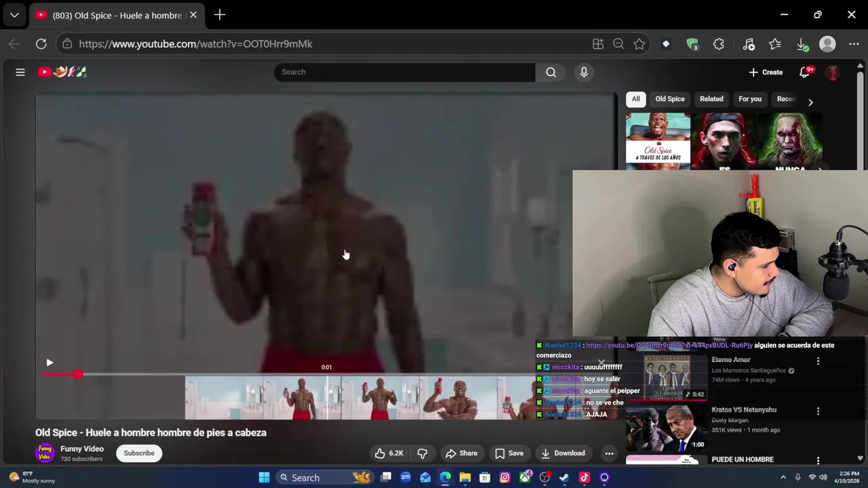Image resolution: width=868 pixels, height=488 pixels.
Task: Subscribe to Funny Video channel
Action: [139, 453]
